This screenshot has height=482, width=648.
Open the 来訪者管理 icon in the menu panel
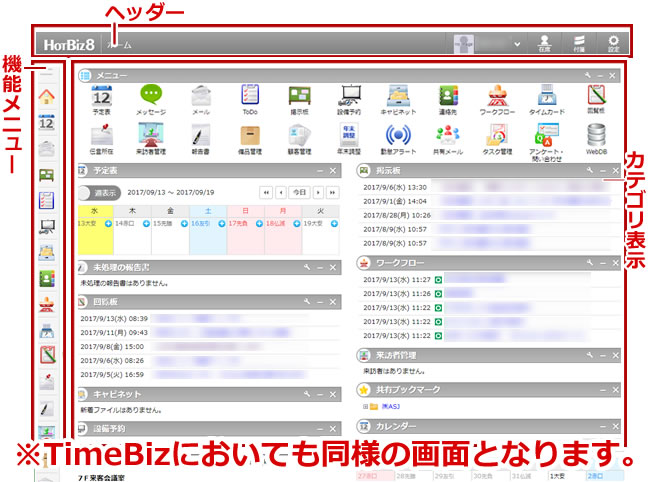point(151,135)
